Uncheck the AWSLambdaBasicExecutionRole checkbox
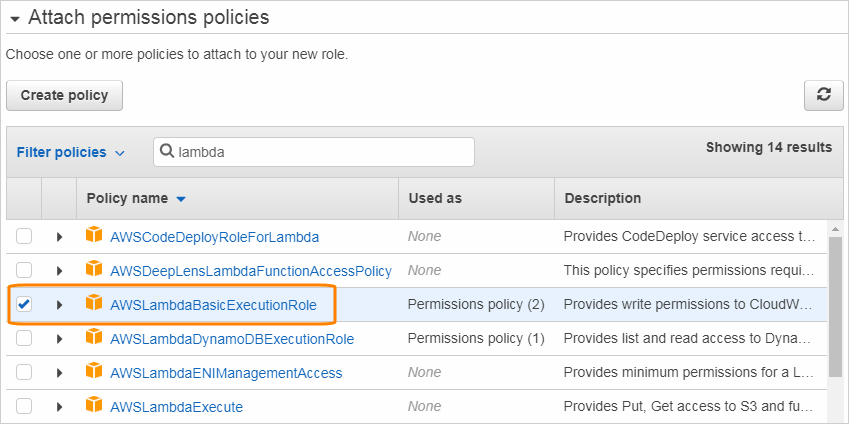This screenshot has width=849, height=424. pos(24,304)
